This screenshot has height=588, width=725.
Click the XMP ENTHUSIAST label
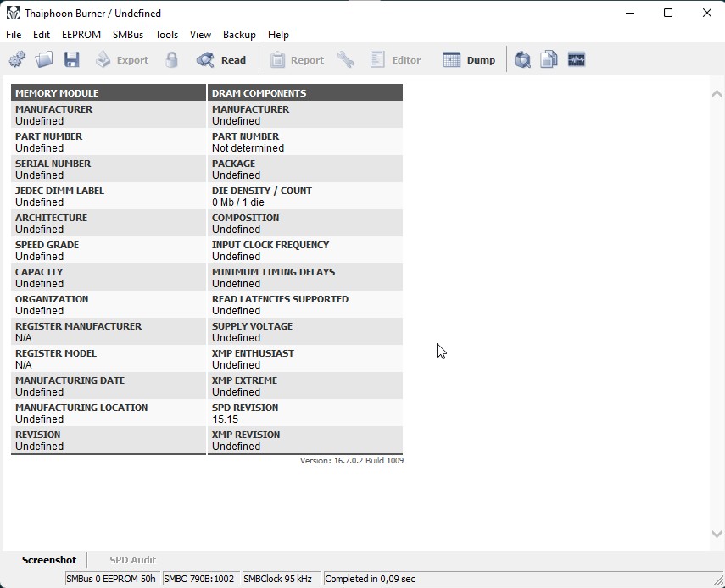coord(253,353)
